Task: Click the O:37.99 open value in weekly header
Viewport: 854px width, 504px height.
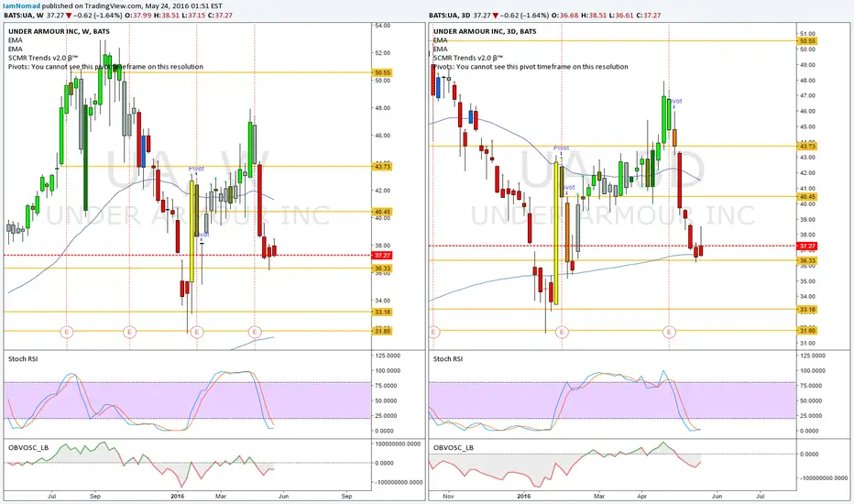Action: tap(137, 16)
